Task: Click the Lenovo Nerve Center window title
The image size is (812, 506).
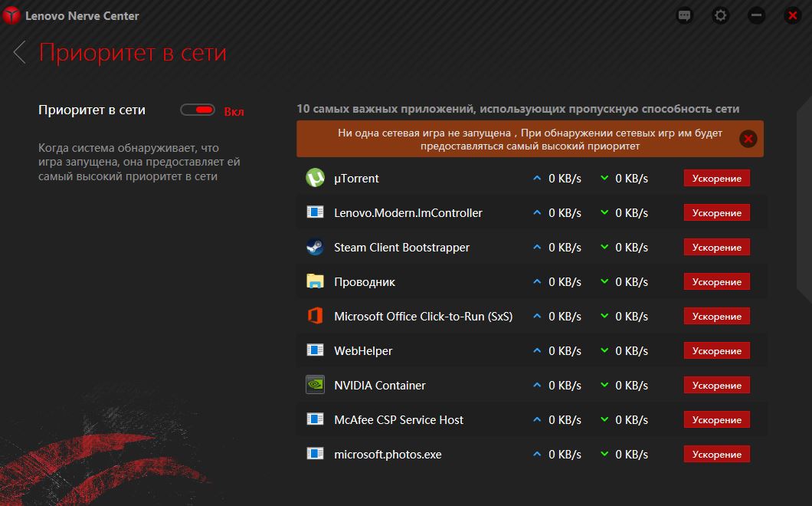Action: 82,16
